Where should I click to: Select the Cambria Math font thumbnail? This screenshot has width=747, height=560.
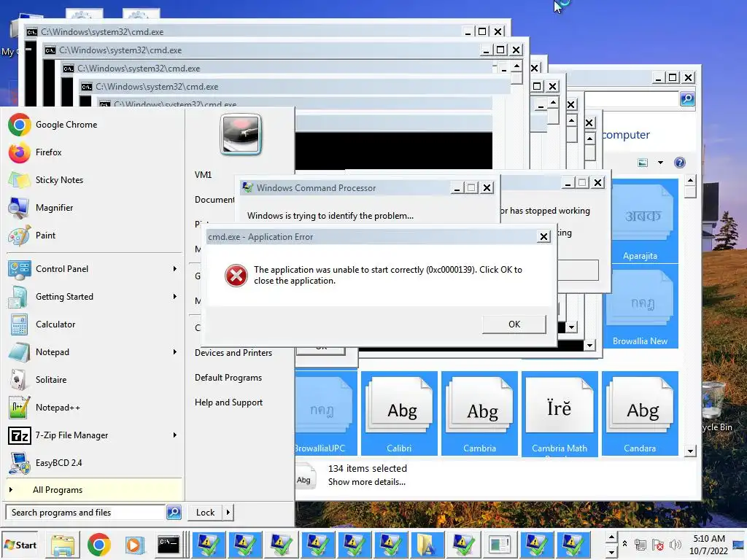(x=560, y=413)
